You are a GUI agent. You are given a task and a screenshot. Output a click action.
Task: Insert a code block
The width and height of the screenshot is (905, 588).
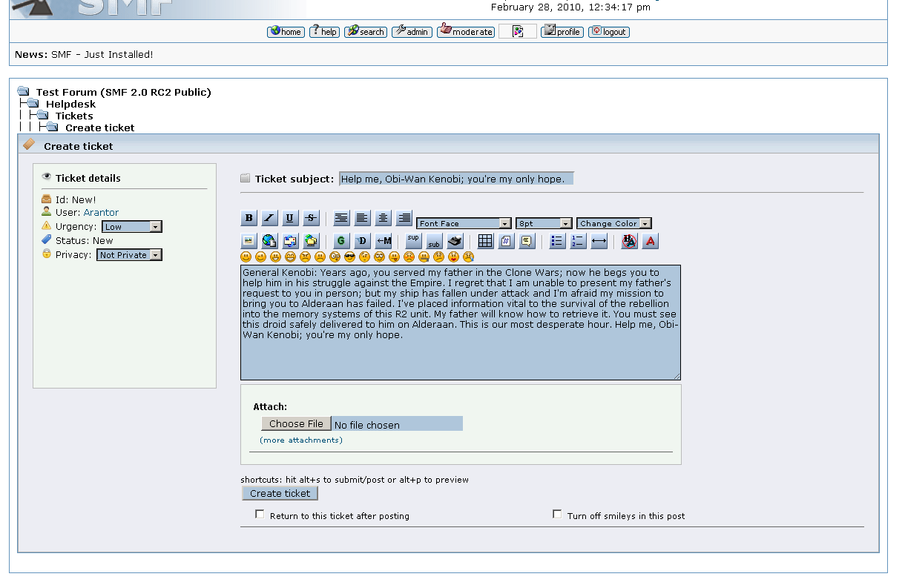coord(507,241)
